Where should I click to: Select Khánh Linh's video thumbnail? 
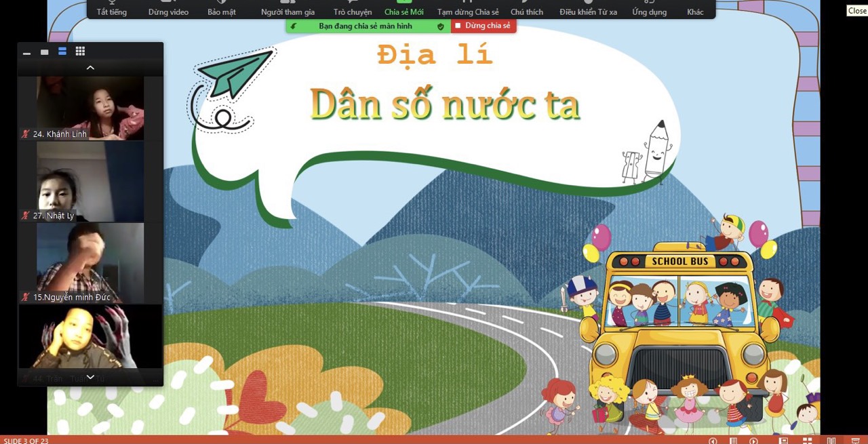90,108
